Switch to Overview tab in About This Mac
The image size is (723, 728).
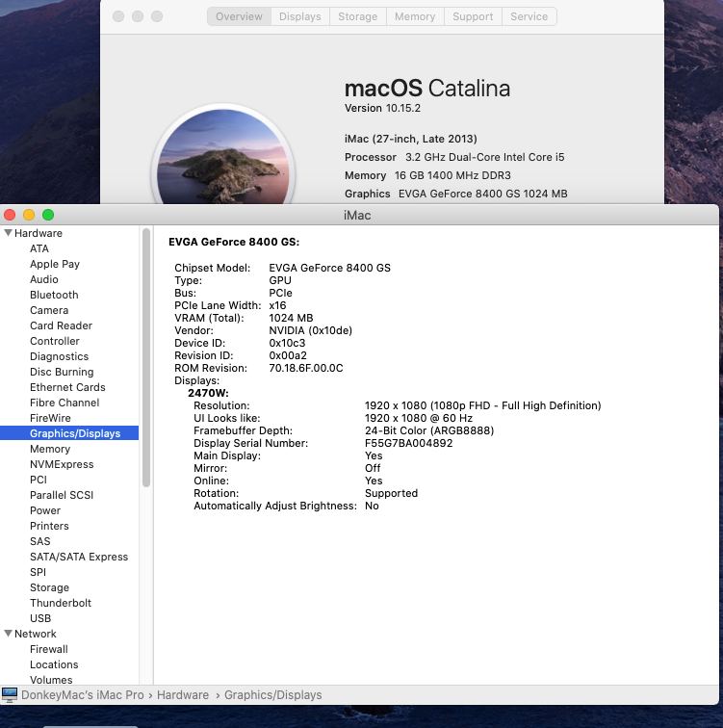click(239, 16)
